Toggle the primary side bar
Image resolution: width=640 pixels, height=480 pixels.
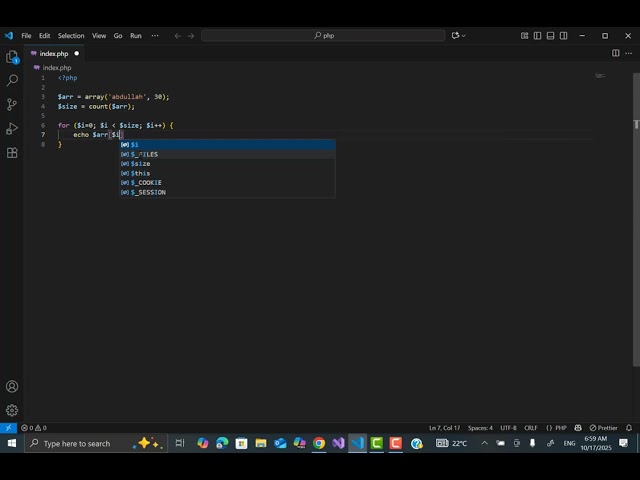click(538, 36)
